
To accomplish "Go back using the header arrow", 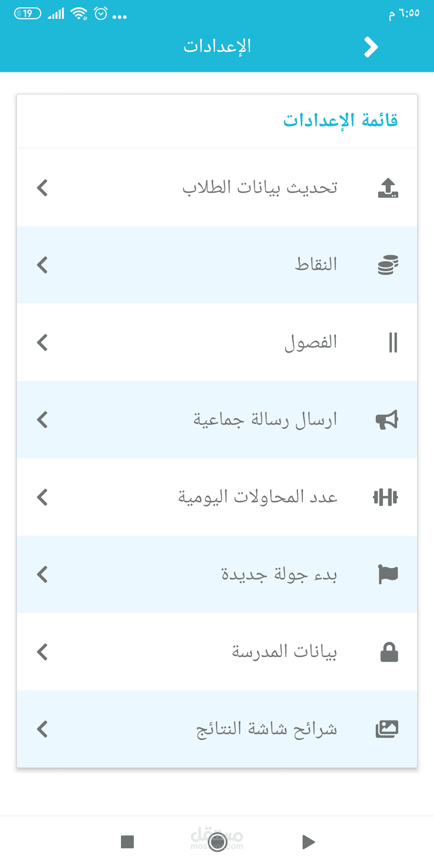I will pos(371,47).
